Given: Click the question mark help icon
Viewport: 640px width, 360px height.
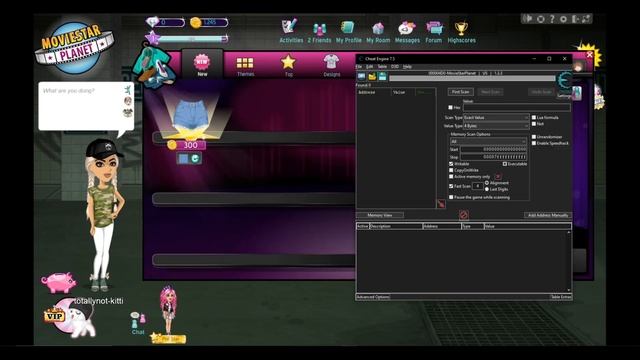Looking at the screenshot, I should 552,19.
